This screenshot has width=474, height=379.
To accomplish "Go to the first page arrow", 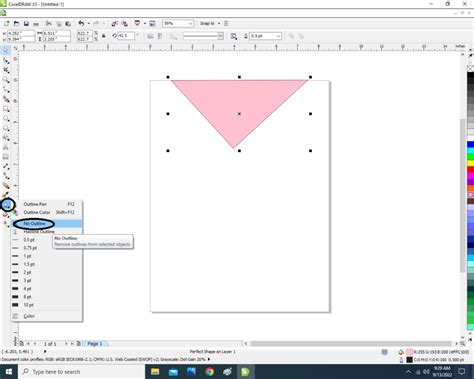I will pyautogui.click(x=28, y=343).
